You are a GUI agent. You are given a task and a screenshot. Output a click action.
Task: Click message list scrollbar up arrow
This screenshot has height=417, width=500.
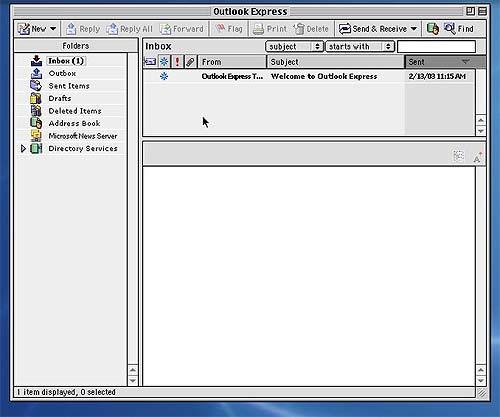point(481,120)
